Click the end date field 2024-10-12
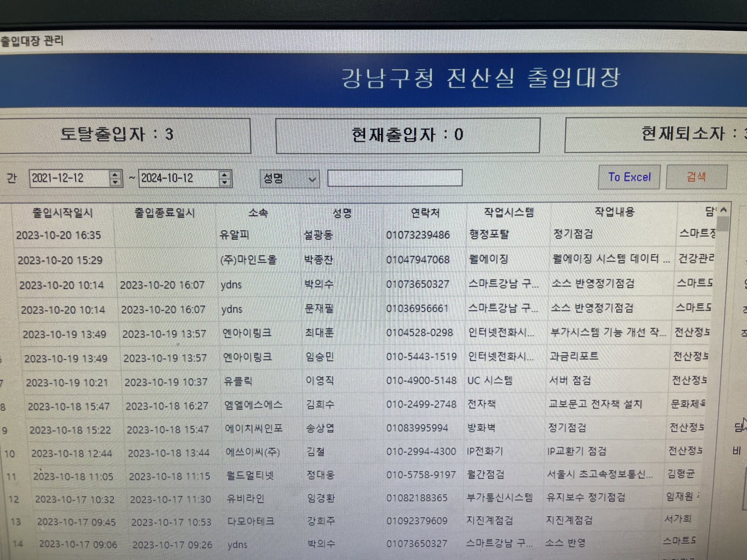The height and width of the screenshot is (560, 747). [x=177, y=178]
